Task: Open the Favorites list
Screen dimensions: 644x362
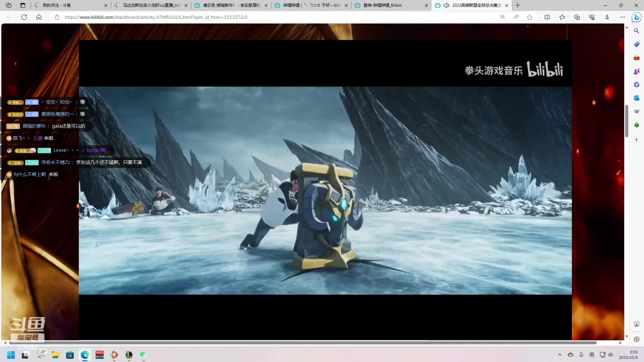Action: coord(562,17)
